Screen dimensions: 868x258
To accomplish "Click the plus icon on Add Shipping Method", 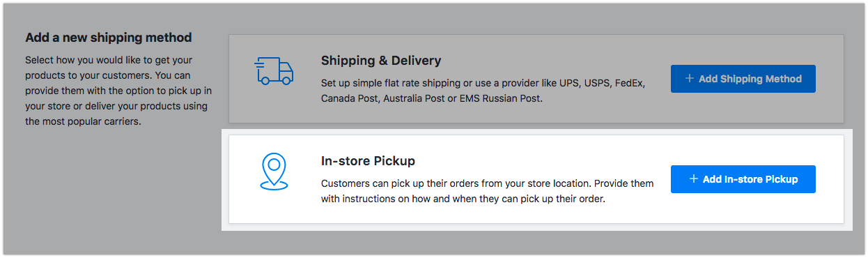I will click(x=690, y=79).
